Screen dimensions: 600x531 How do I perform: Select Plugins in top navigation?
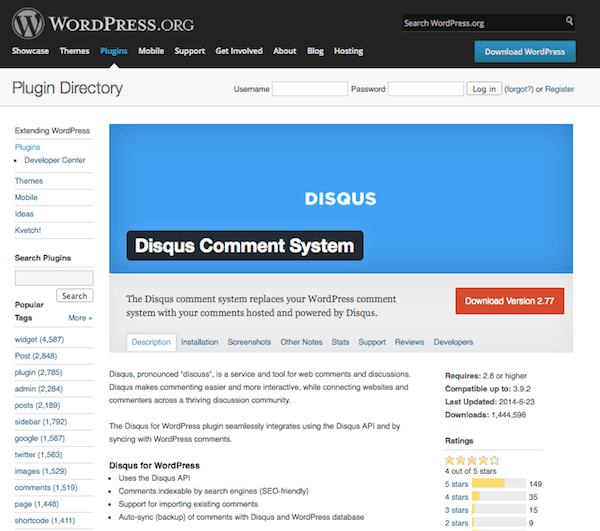[114, 51]
